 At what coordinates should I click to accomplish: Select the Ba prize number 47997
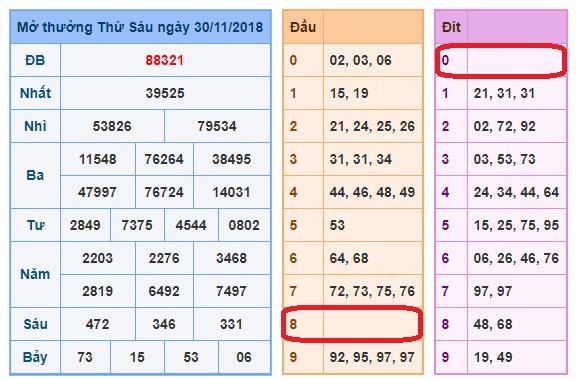98,192
